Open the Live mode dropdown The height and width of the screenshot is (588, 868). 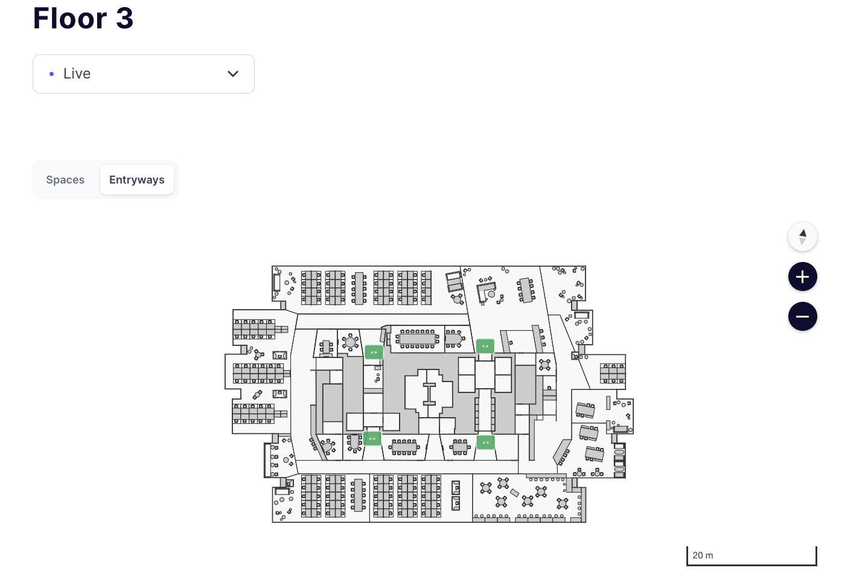(144, 74)
